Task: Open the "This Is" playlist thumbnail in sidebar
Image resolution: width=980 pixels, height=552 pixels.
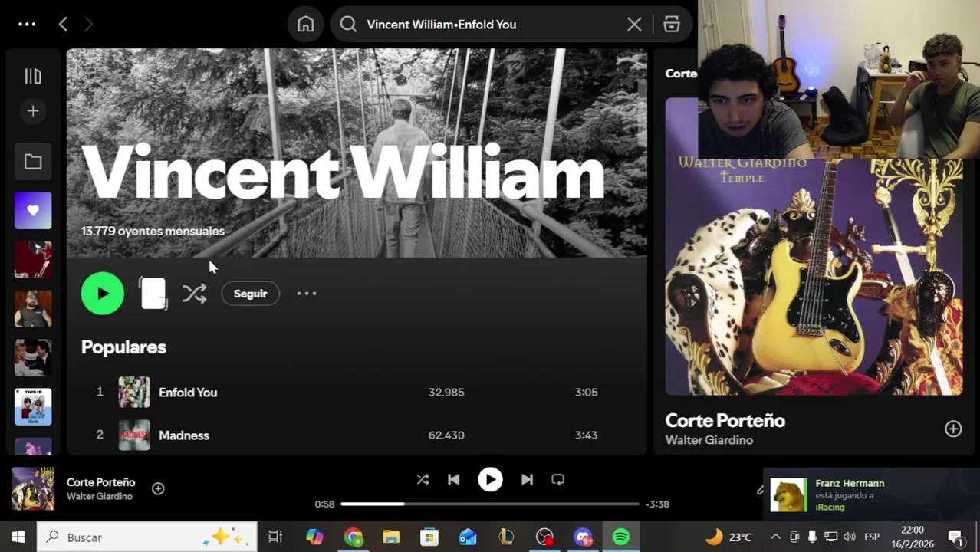Action: (33, 407)
